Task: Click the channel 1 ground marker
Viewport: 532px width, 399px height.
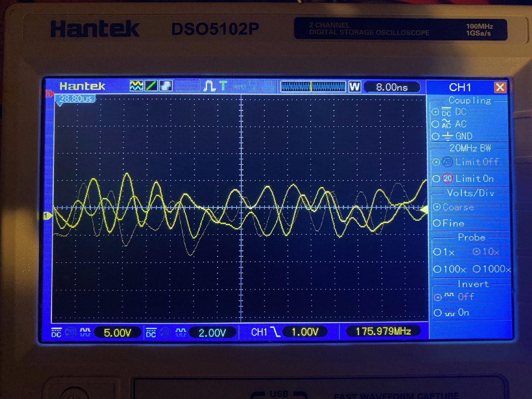Action: pyautogui.click(x=48, y=216)
